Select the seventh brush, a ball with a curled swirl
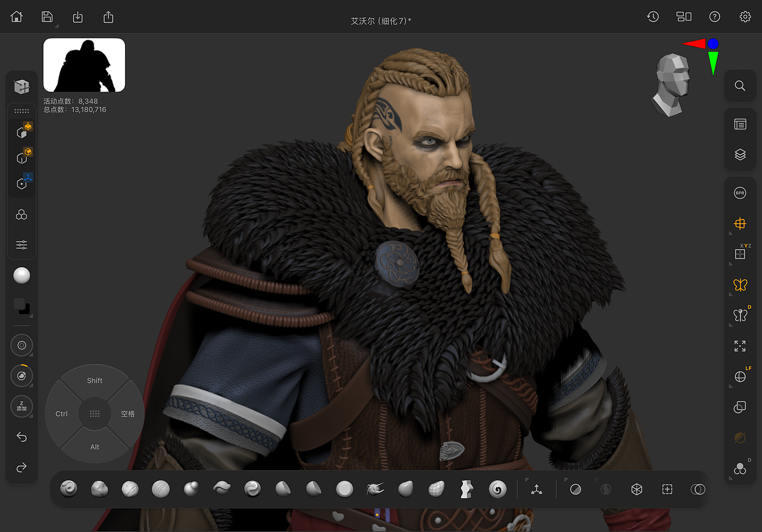Viewport: 762px width, 532px height. tap(252, 489)
